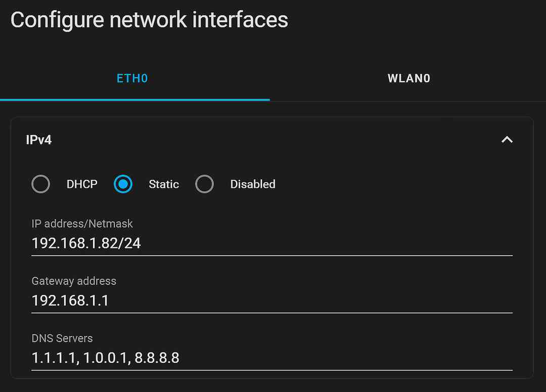Click the Gateway address label
The width and height of the screenshot is (546, 392).
coord(74,281)
